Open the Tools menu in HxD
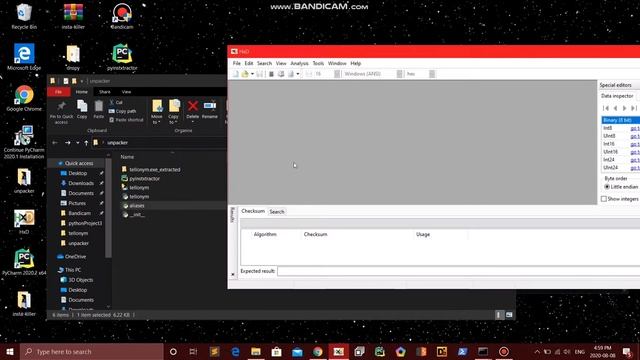 [x=318, y=63]
